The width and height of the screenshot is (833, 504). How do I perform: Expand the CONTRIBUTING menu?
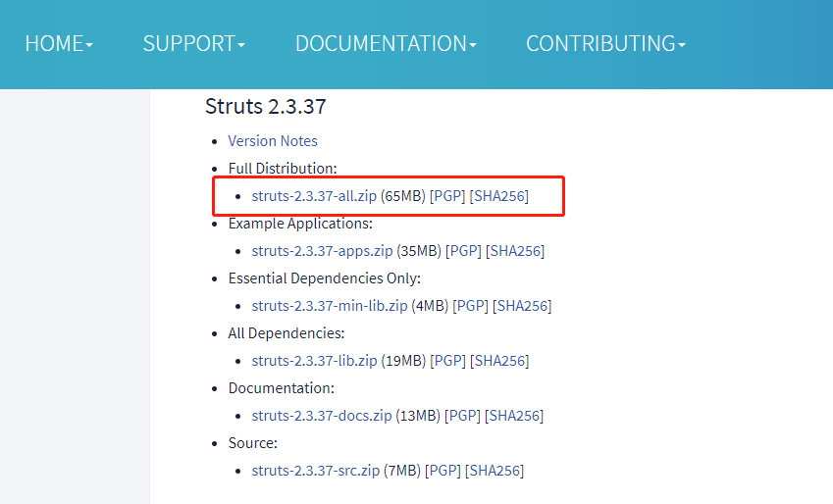tap(605, 43)
